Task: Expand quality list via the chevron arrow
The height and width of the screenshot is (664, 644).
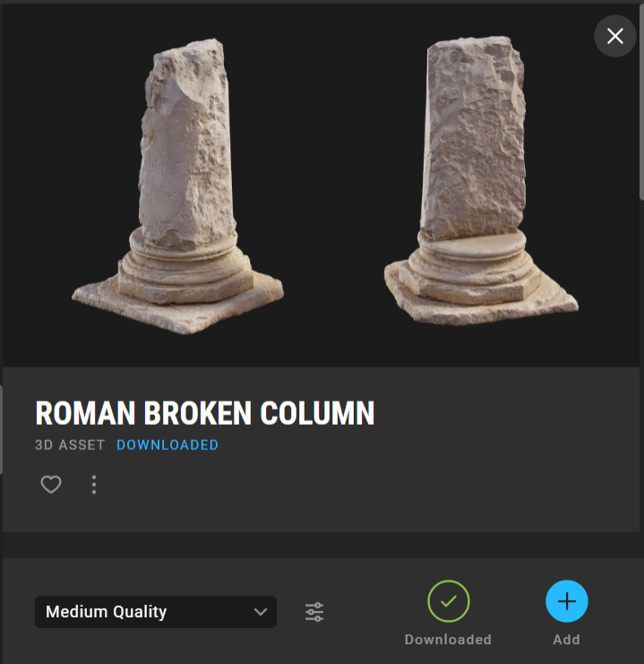Action: (x=261, y=612)
